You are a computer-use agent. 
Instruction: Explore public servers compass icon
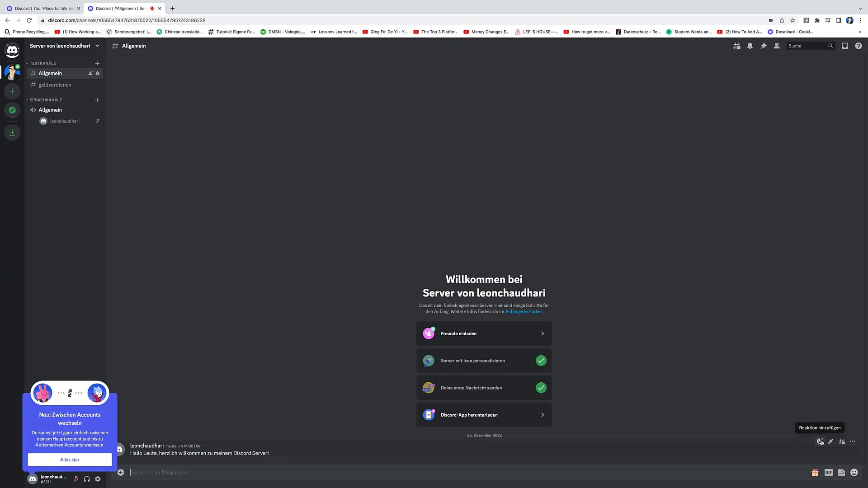(x=12, y=110)
